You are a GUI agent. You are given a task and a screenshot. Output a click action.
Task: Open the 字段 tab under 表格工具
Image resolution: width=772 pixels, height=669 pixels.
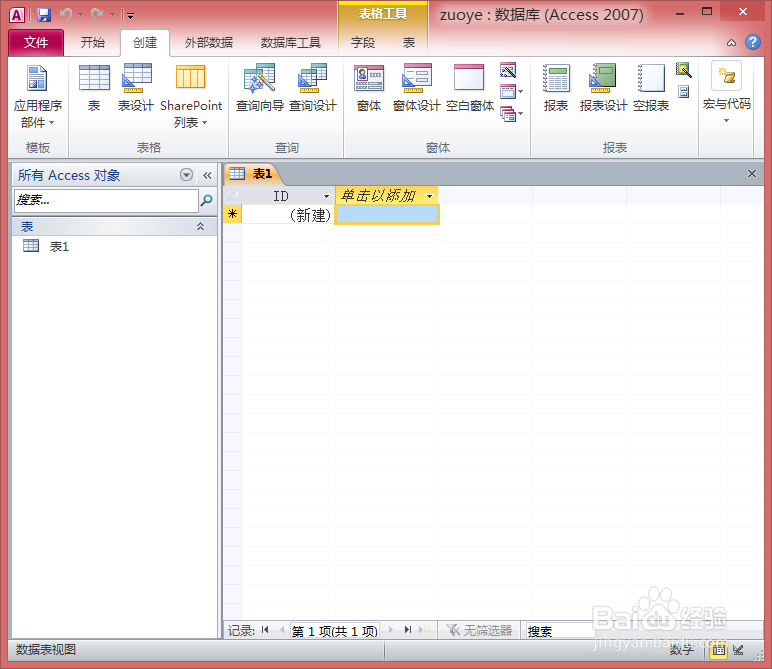point(363,43)
